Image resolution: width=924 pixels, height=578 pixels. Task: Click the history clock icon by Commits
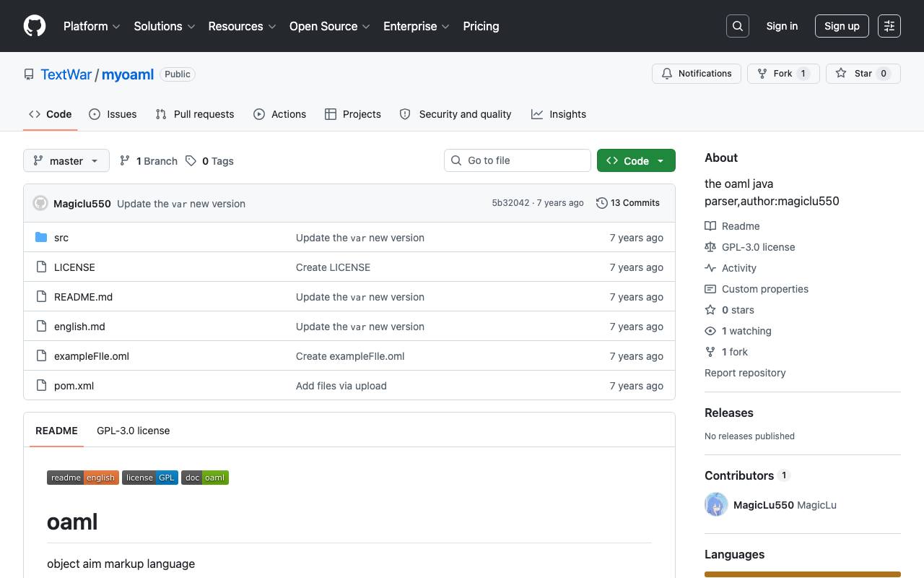coord(602,203)
